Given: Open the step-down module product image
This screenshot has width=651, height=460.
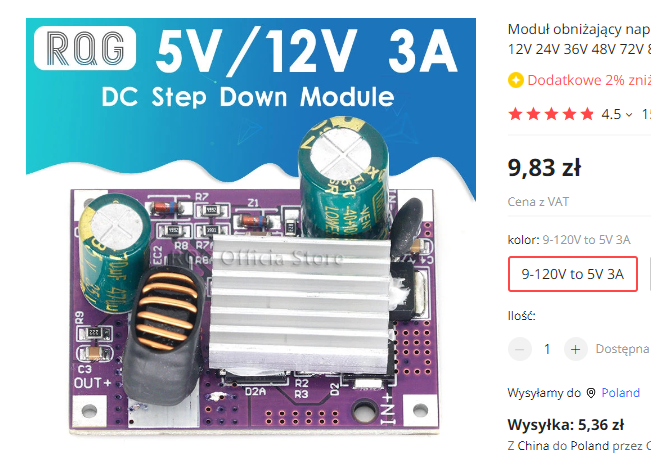Looking at the screenshot, I should [251, 227].
